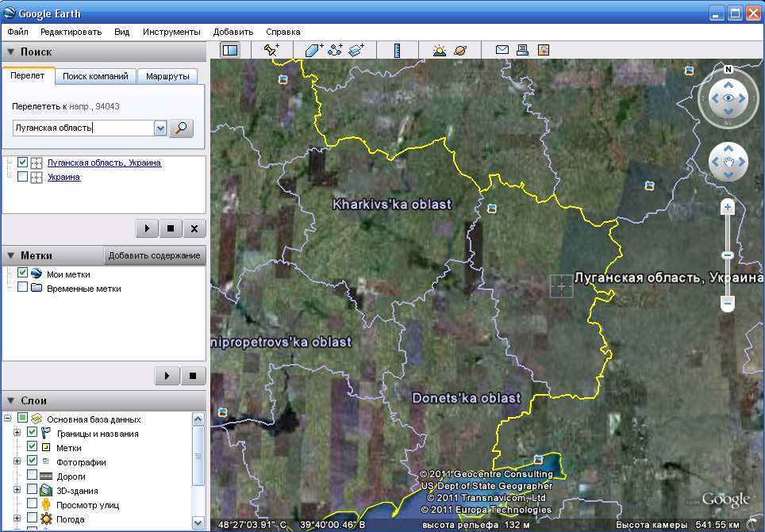The width and height of the screenshot is (765, 532).
Task: Switch to Sky/planet view
Action: (x=460, y=50)
